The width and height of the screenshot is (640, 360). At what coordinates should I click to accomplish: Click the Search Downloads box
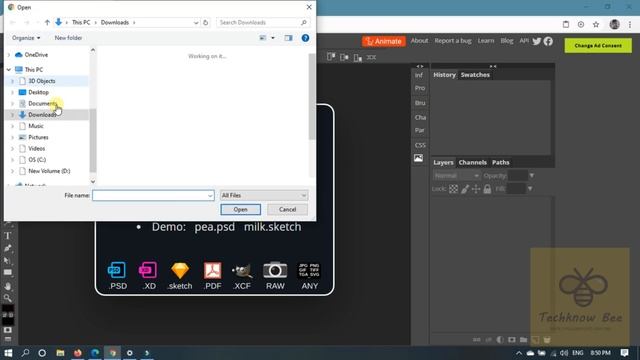[x=262, y=22]
